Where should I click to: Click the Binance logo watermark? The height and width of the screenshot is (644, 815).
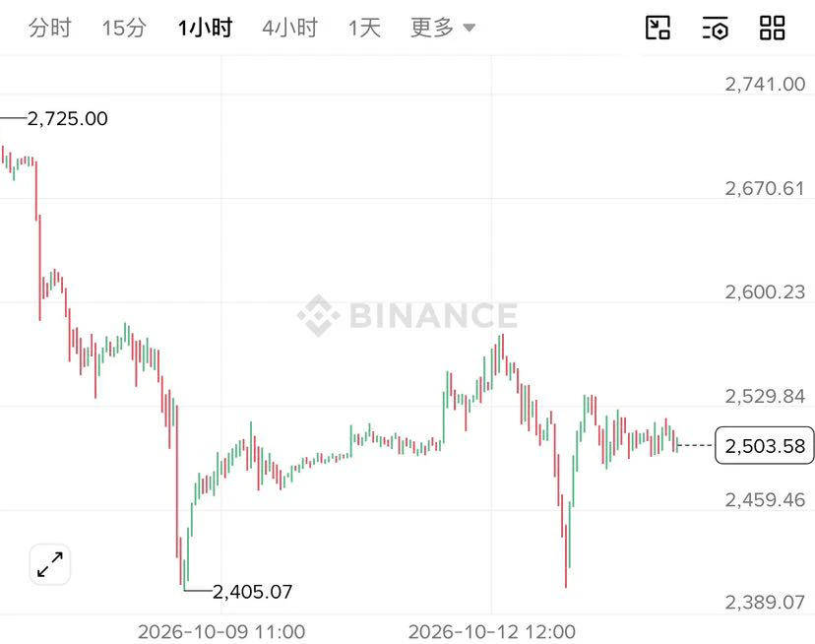[407, 315]
